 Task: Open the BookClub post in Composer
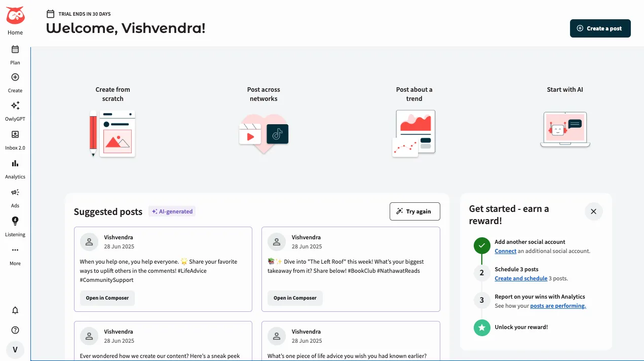tap(295, 298)
